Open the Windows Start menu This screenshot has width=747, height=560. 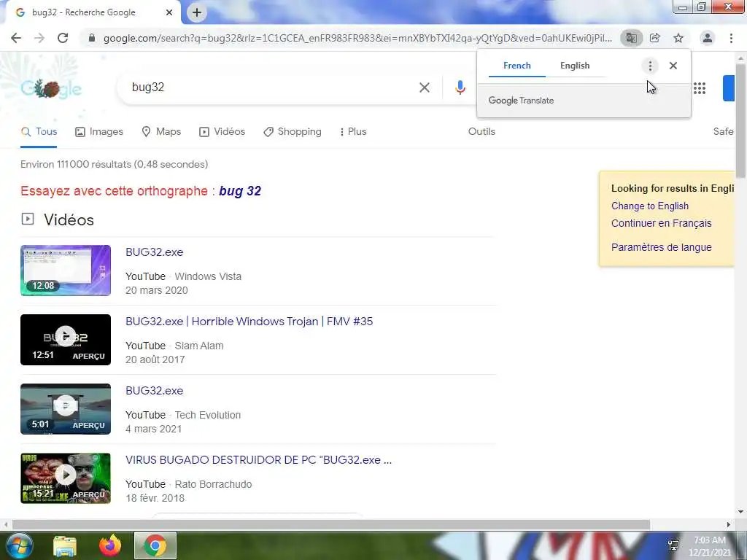point(18,545)
